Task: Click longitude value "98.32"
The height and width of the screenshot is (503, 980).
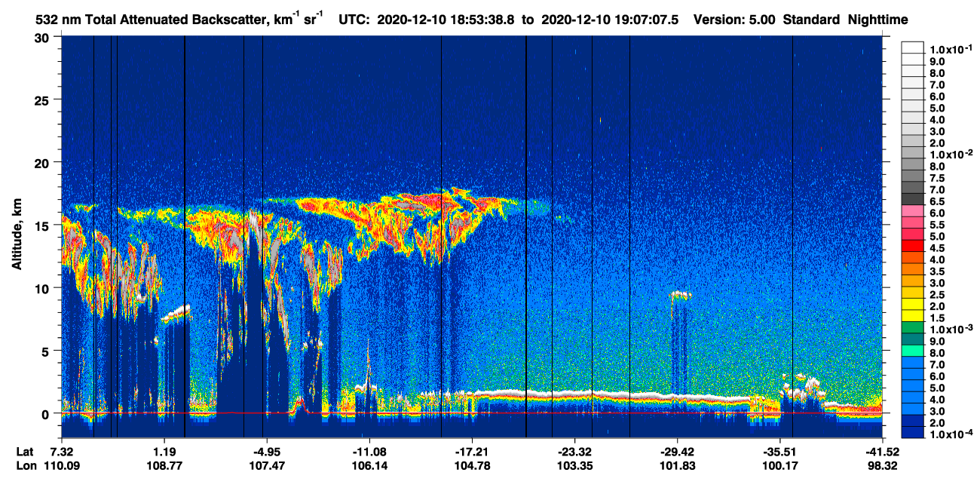Action: point(883,466)
